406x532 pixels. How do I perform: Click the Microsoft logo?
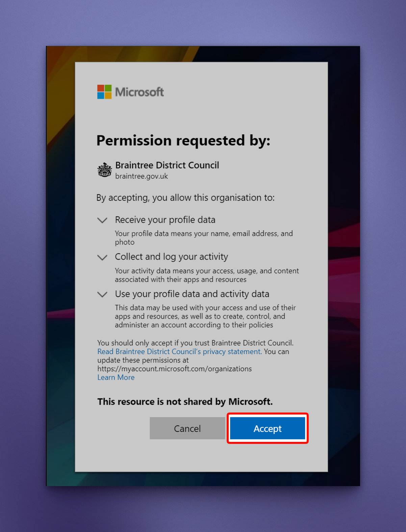pos(130,92)
